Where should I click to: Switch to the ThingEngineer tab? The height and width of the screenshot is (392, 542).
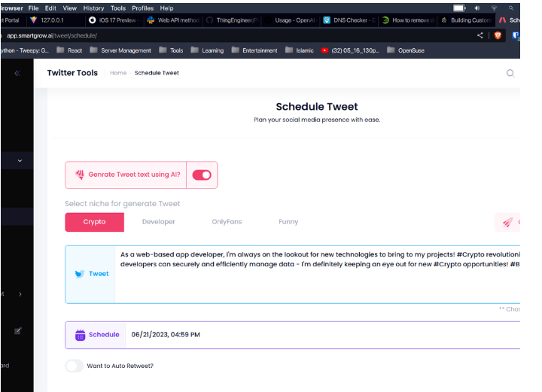coord(232,20)
